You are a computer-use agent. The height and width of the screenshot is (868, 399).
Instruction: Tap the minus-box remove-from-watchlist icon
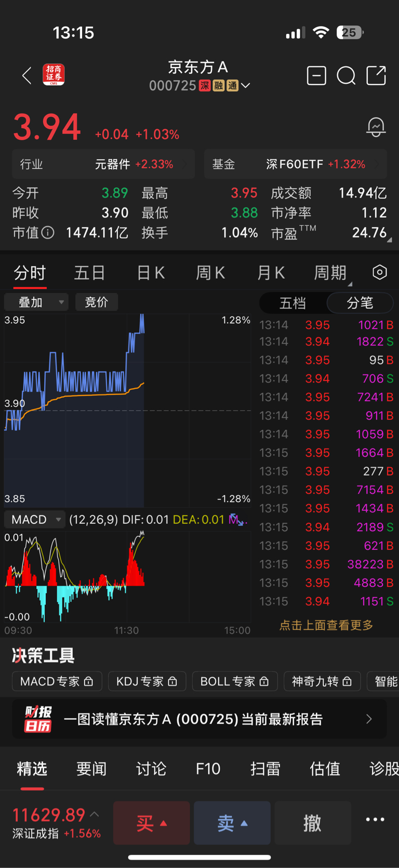tap(316, 76)
